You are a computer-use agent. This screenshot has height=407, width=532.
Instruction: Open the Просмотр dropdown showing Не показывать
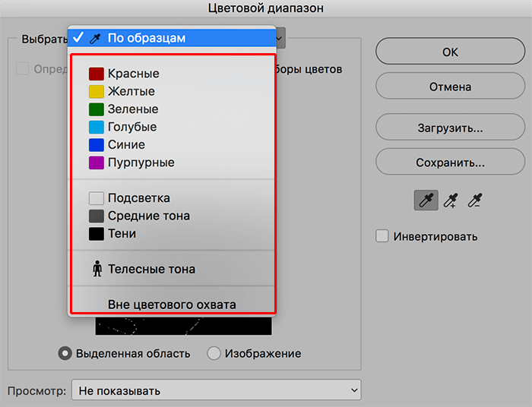216,390
